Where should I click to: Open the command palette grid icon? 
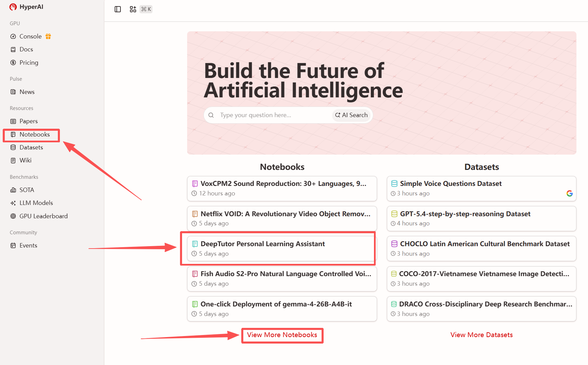click(133, 9)
